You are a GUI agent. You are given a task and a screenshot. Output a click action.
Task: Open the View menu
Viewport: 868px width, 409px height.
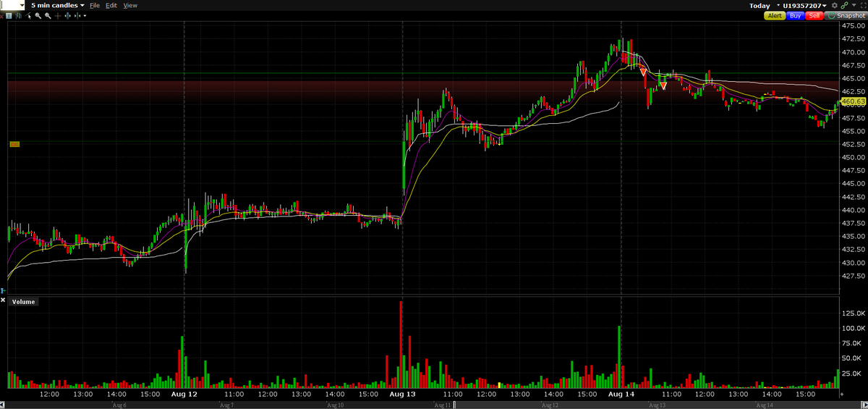pos(130,5)
